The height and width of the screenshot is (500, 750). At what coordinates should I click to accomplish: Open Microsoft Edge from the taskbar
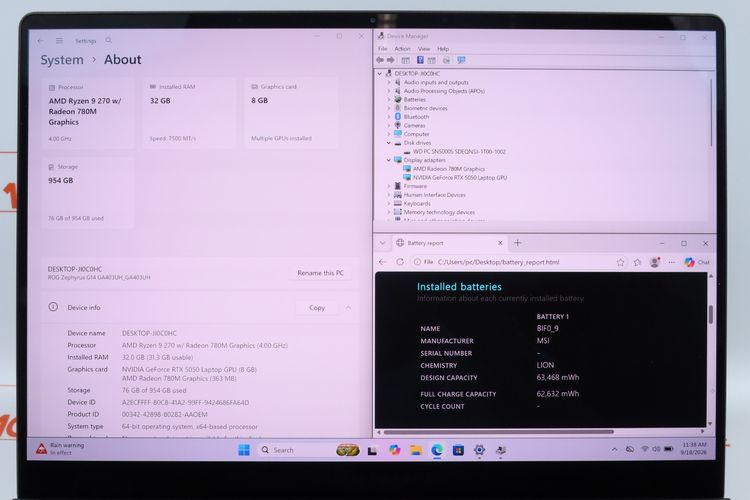pos(437,450)
